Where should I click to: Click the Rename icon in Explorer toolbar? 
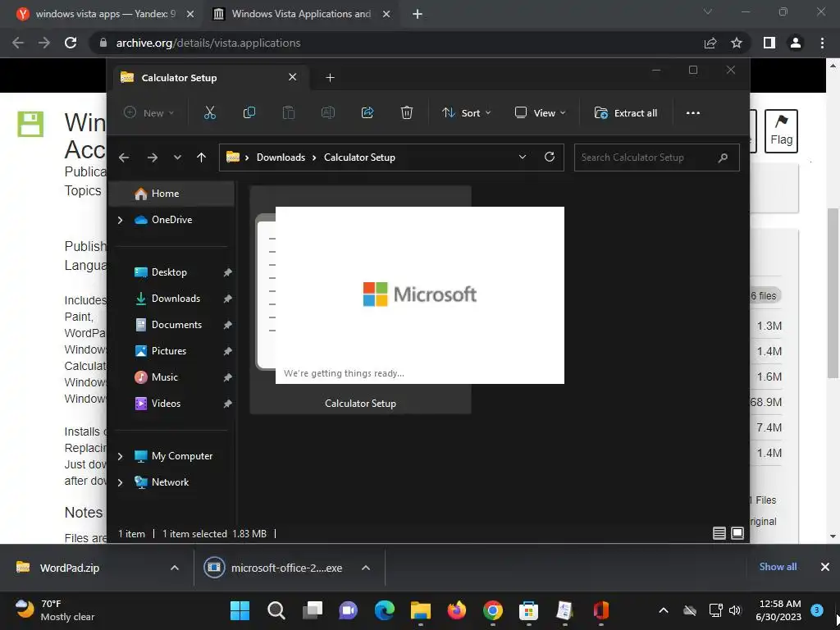pos(328,112)
